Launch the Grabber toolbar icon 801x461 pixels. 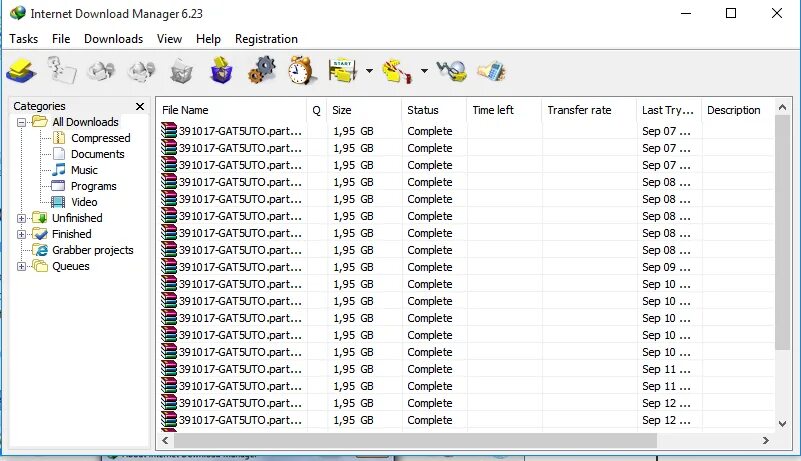pyautogui.click(x=452, y=71)
